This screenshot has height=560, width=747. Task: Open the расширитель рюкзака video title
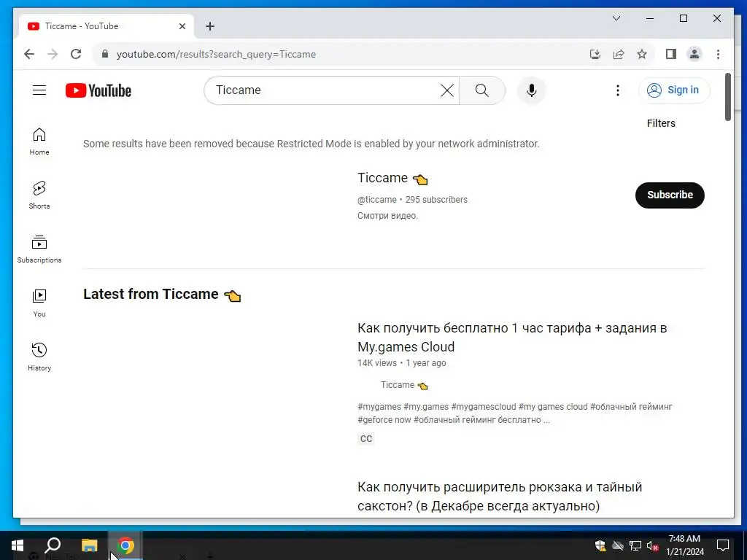[500, 496]
